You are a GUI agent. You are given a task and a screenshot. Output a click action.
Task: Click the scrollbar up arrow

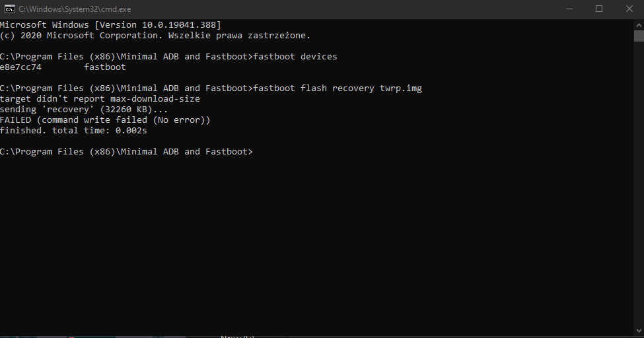pyautogui.click(x=638, y=23)
